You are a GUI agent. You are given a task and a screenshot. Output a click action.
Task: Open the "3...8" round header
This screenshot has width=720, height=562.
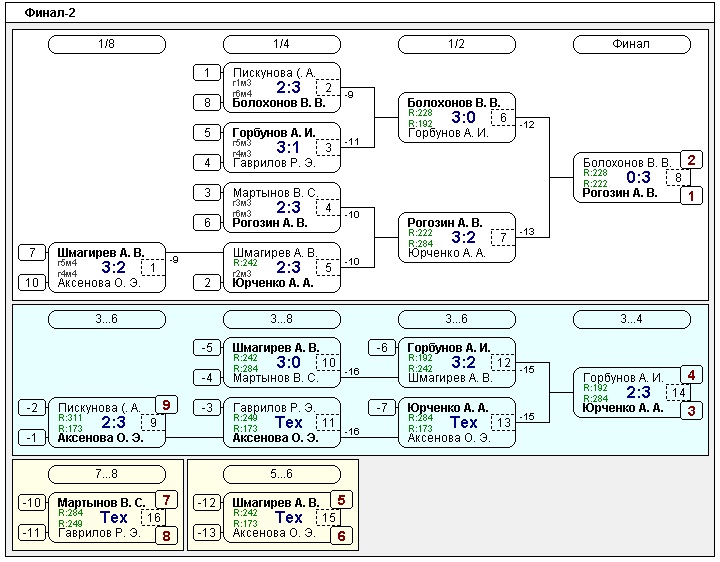tap(281, 319)
